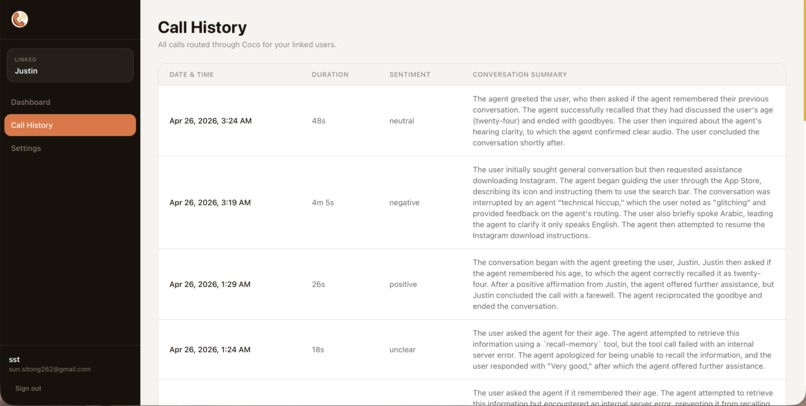Click the summary mentioning recall-memory tool

[x=623, y=349]
